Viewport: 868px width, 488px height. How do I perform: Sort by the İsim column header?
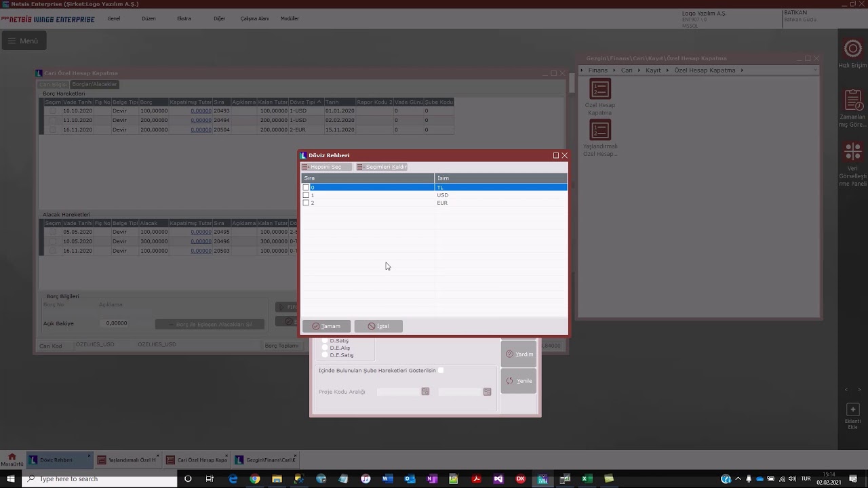tap(500, 178)
